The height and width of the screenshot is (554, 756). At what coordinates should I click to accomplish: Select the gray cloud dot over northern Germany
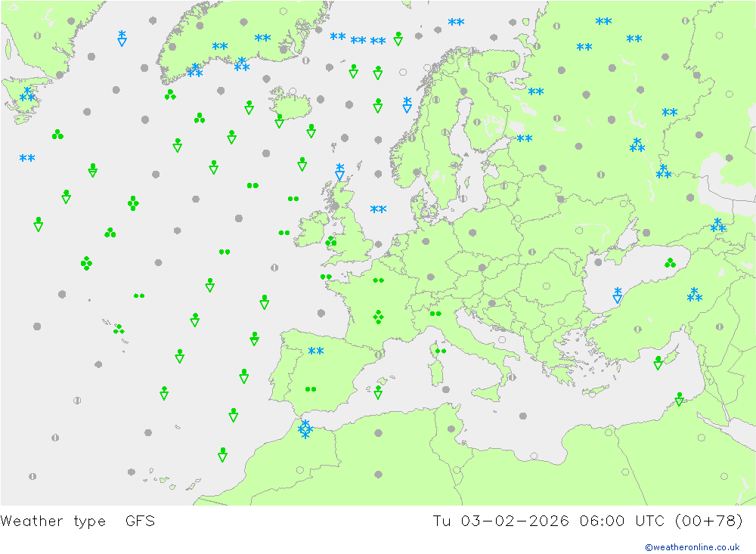426,242
